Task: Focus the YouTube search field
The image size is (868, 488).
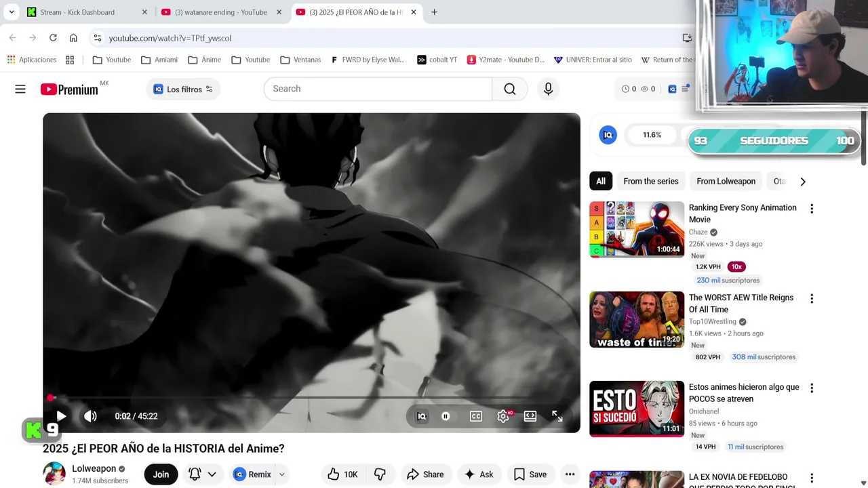Action: click(x=378, y=89)
